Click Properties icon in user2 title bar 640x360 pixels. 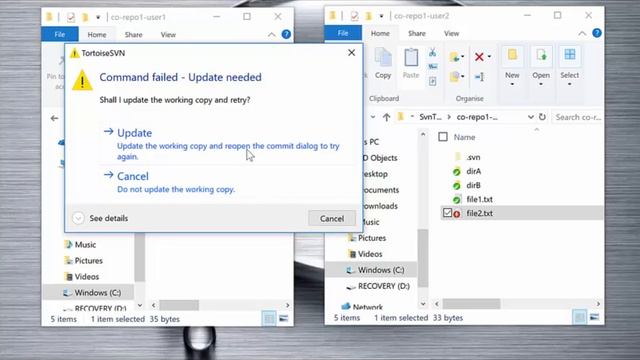(354, 16)
